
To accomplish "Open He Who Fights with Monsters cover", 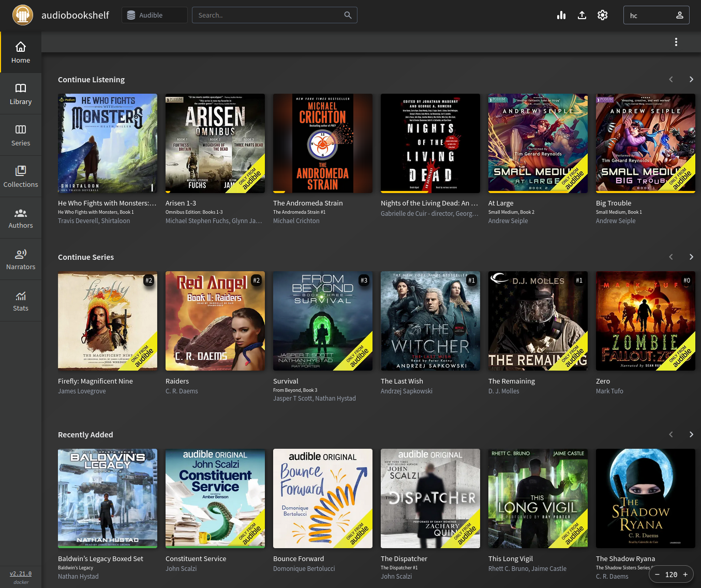I will [108, 143].
